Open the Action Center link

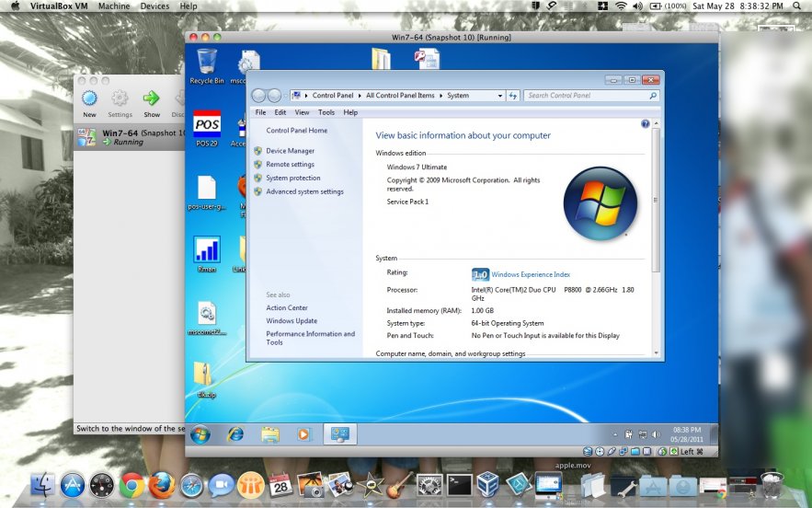(x=287, y=307)
